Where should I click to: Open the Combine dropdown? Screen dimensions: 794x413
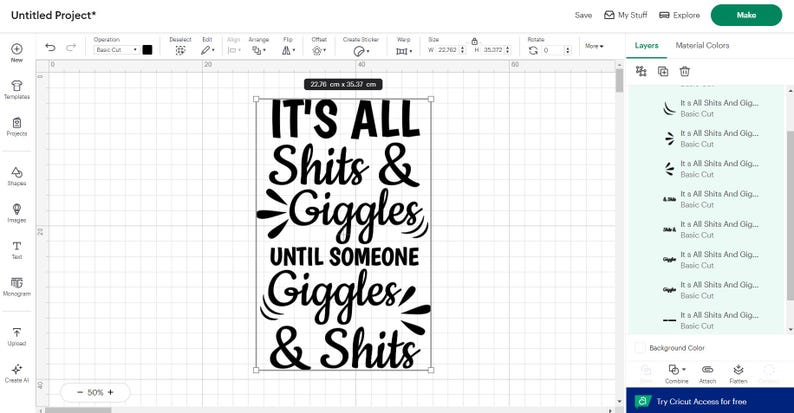click(677, 374)
